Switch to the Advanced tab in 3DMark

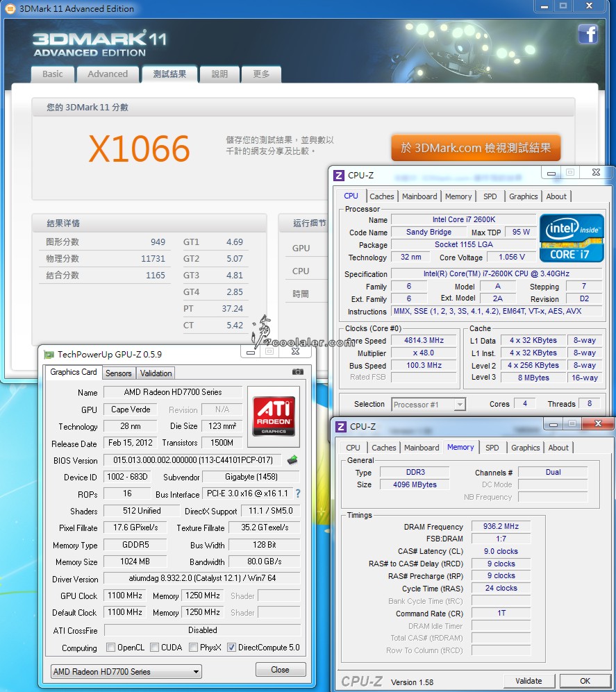[108, 74]
